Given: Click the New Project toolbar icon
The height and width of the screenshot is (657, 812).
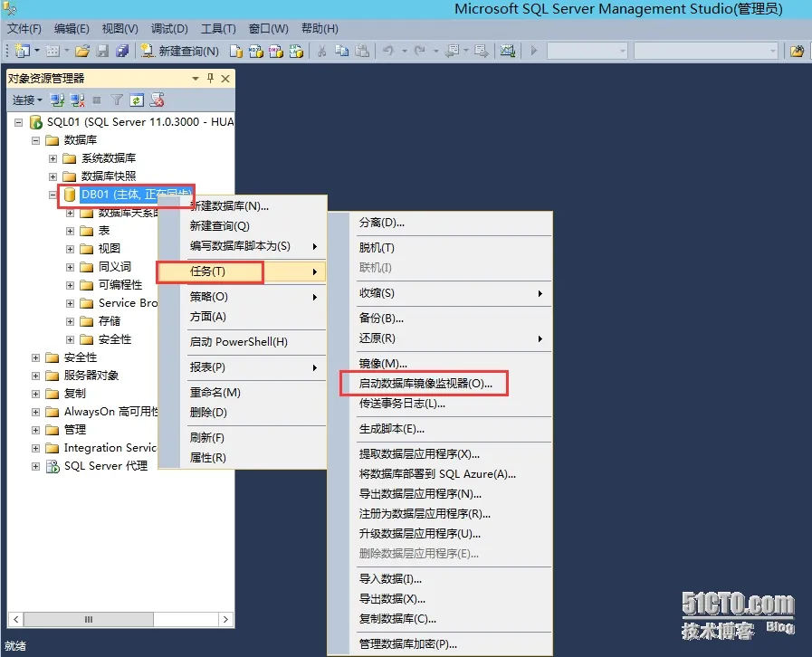Looking at the screenshot, I should click(x=23, y=51).
